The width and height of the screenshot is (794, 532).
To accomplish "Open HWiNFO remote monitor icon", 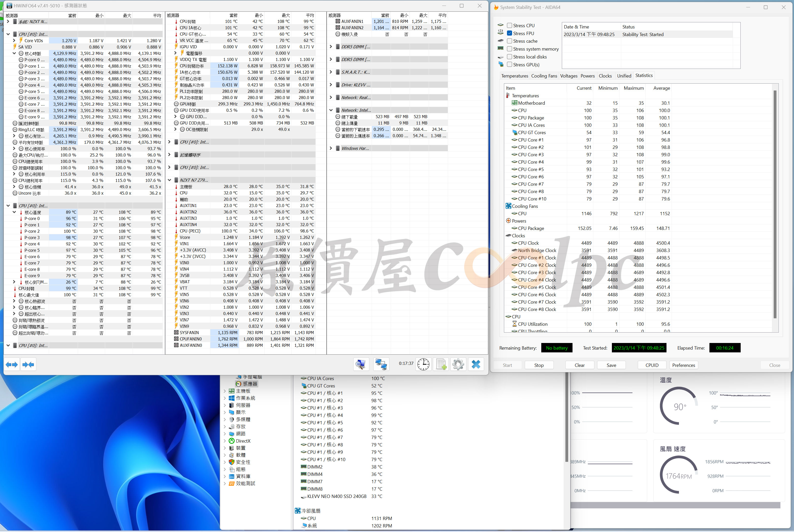I will 361,365.
